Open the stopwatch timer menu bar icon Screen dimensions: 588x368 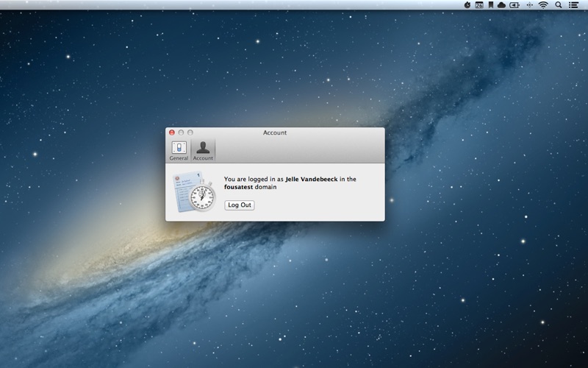[467, 5]
